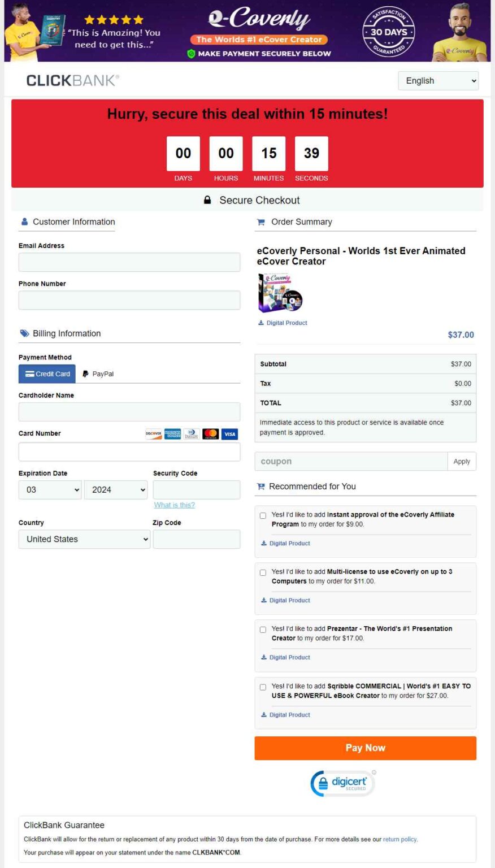Click the eCoverly product box thumbnail

[280, 293]
